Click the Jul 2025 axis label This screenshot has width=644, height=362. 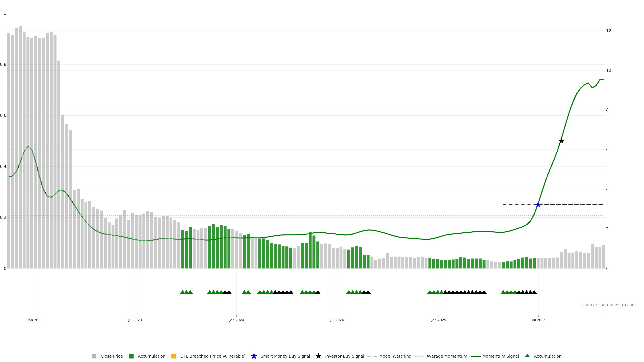click(539, 320)
